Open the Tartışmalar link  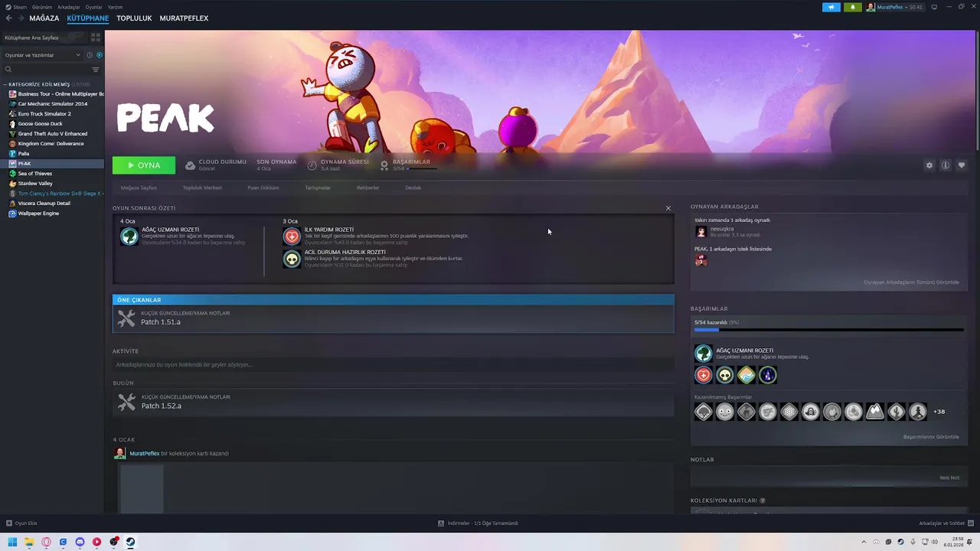318,187
